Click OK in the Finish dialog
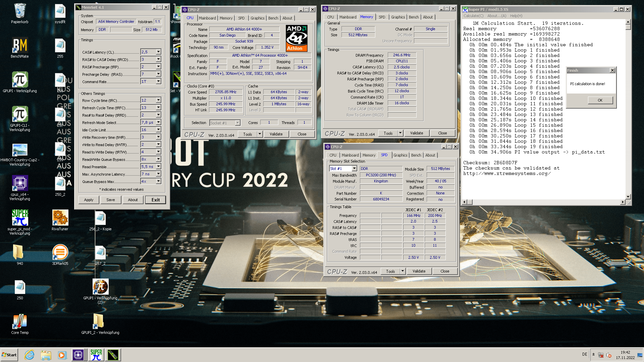The height and width of the screenshot is (362, 644). click(600, 100)
